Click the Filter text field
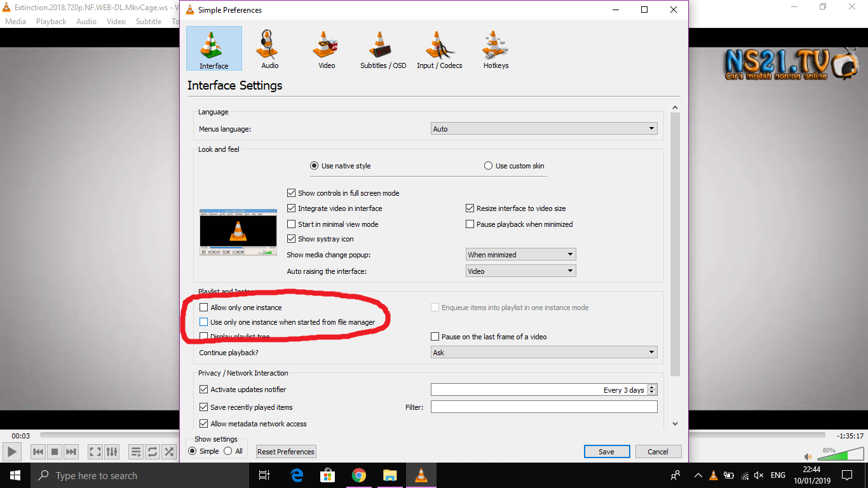This screenshot has height=488, width=868. [x=544, y=407]
